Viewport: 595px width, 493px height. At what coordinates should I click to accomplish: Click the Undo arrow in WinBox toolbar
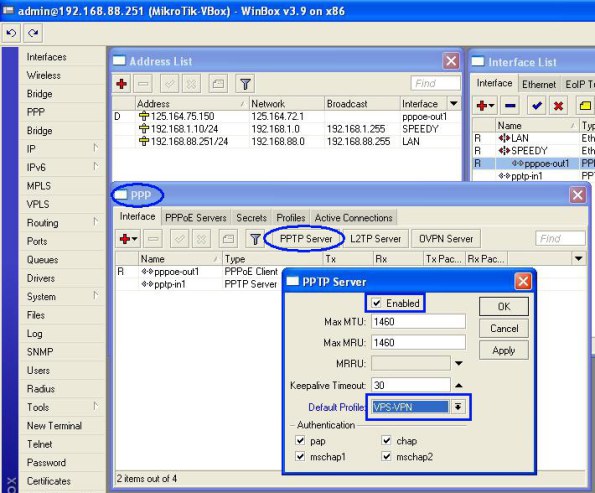coord(11,33)
